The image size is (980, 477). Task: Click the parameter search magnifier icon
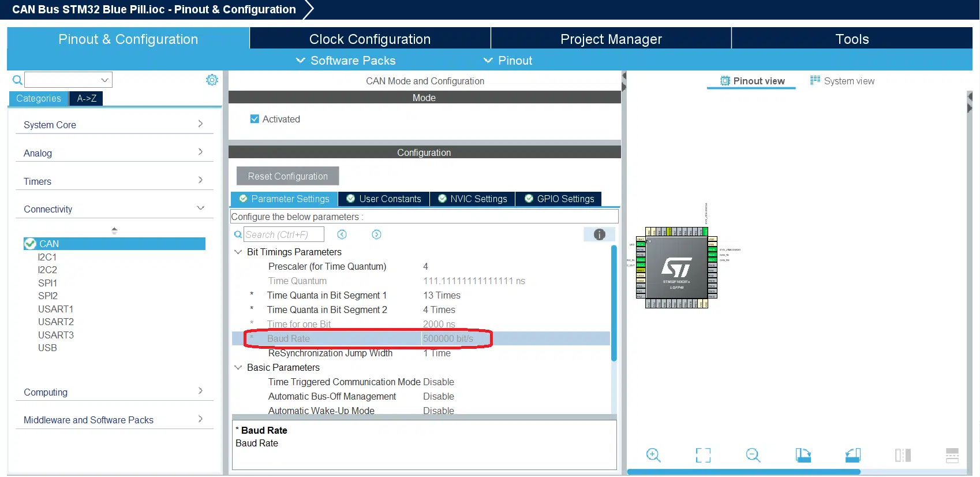coord(238,234)
